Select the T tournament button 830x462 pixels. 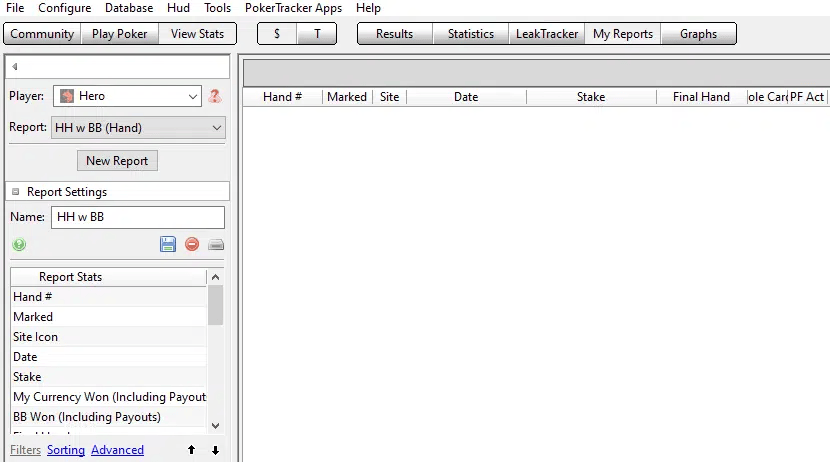point(317,34)
